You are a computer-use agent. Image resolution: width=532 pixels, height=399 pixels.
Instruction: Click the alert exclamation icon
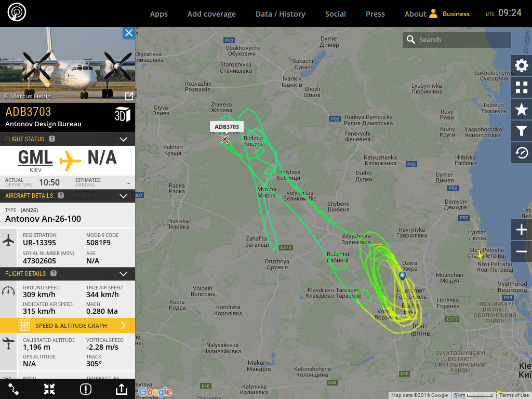pos(86,389)
